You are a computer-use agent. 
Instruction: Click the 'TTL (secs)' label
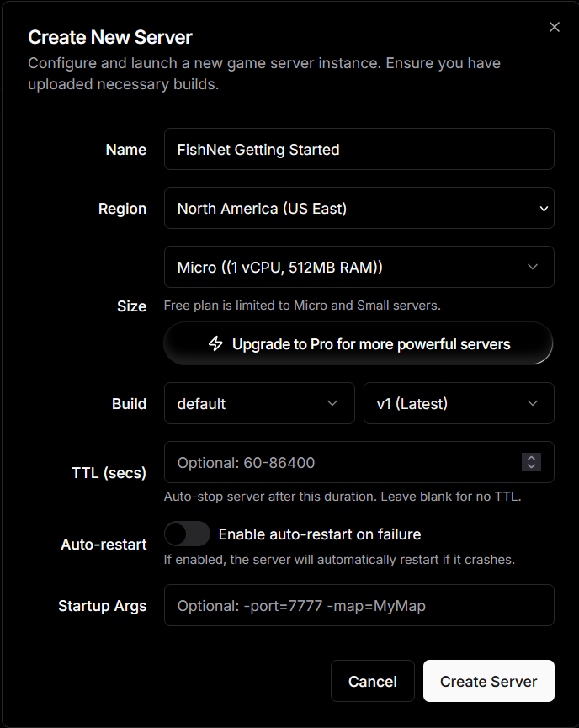[x=109, y=473]
